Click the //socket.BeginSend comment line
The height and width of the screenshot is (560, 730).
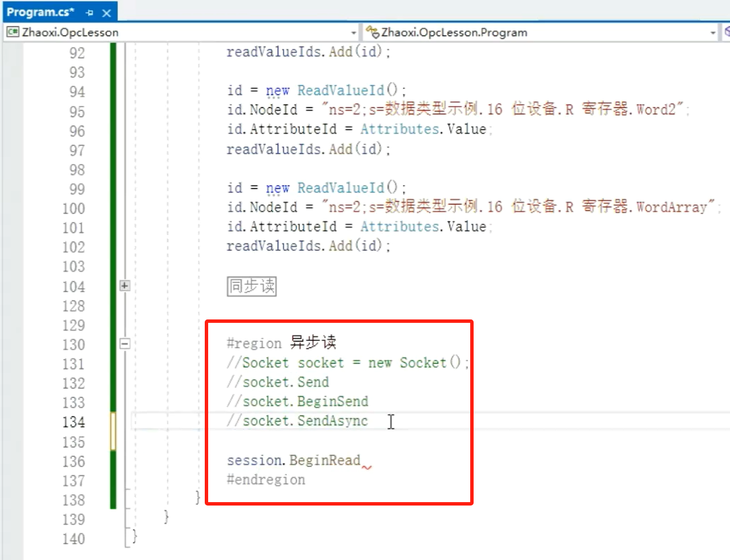pyautogui.click(x=297, y=402)
